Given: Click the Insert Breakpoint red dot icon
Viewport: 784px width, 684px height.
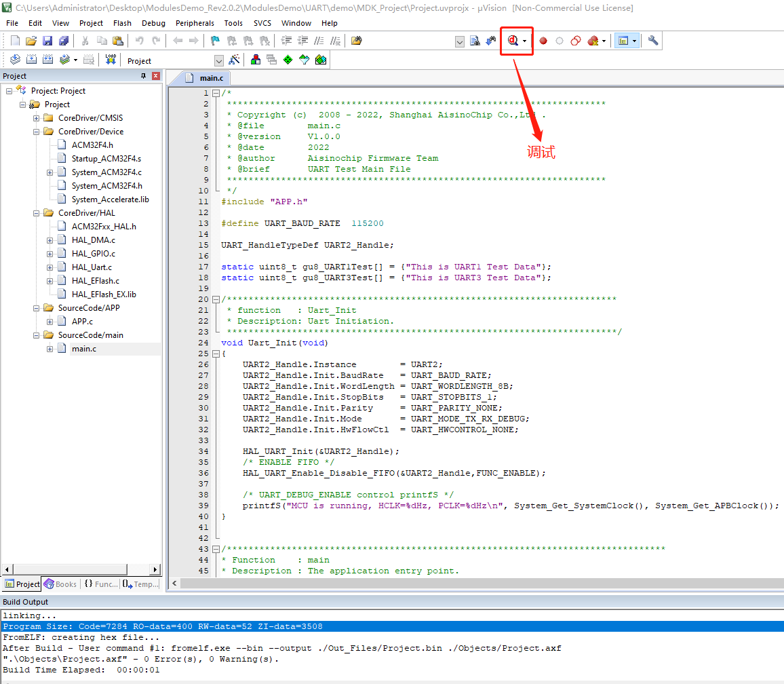Looking at the screenshot, I should click(x=543, y=41).
